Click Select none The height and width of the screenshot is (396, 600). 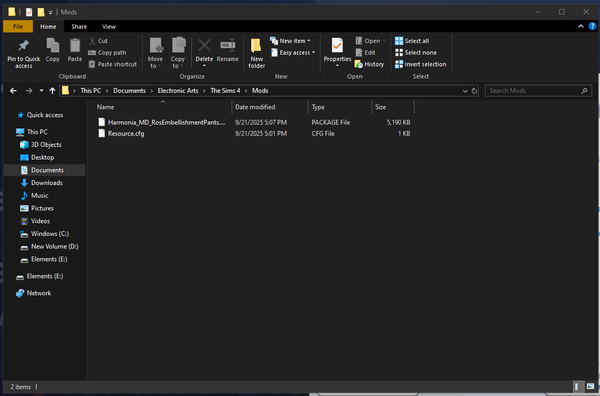click(x=416, y=52)
